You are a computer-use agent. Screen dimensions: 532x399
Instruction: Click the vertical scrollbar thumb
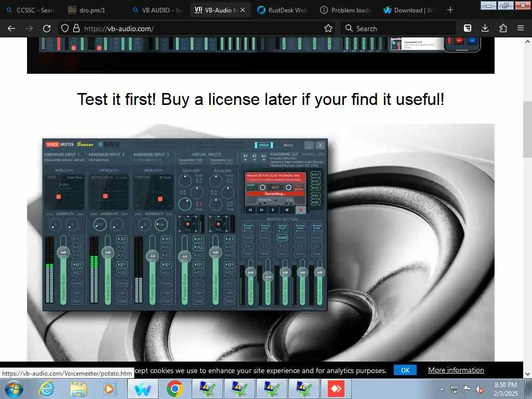(528, 129)
